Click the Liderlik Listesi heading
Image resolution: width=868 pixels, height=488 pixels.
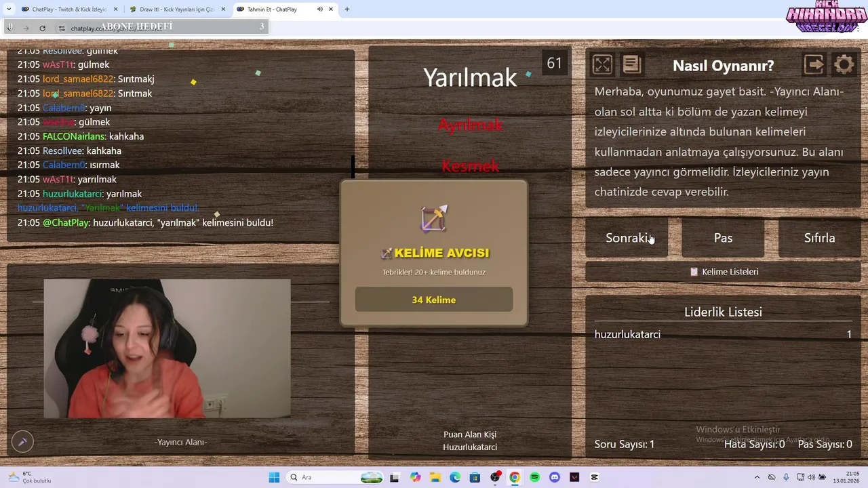(723, 312)
